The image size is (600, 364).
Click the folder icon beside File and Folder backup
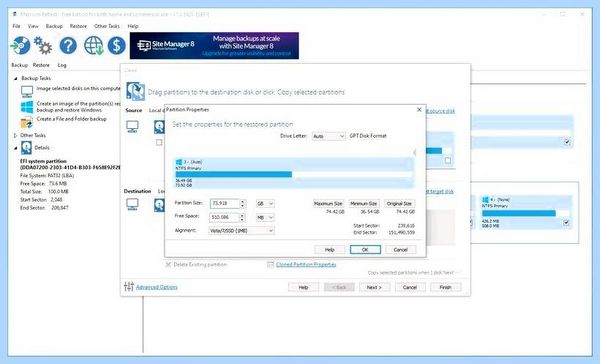point(27,122)
